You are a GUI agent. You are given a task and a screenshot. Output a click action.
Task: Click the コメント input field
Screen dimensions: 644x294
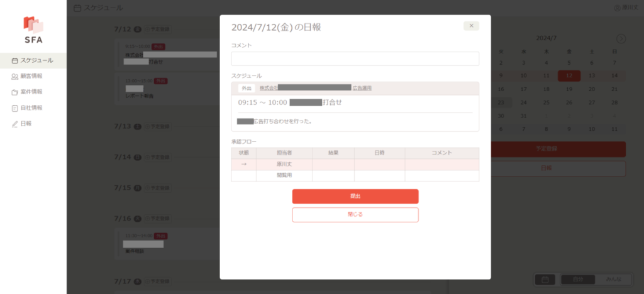click(355, 59)
